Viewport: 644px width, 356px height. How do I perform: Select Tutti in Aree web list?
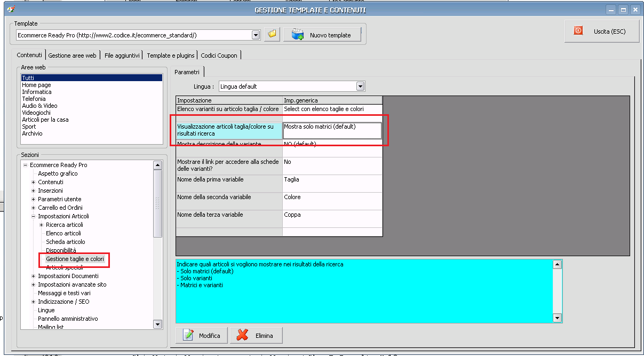pos(91,78)
